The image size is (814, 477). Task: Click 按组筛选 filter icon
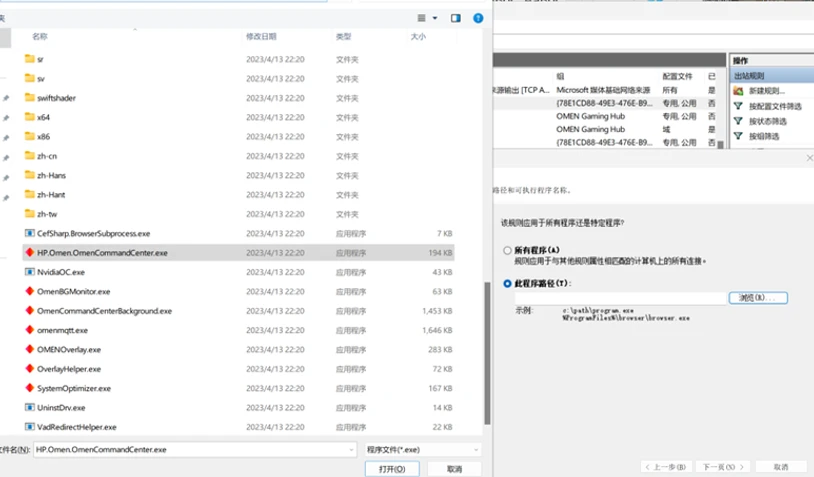tap(738, 136)
